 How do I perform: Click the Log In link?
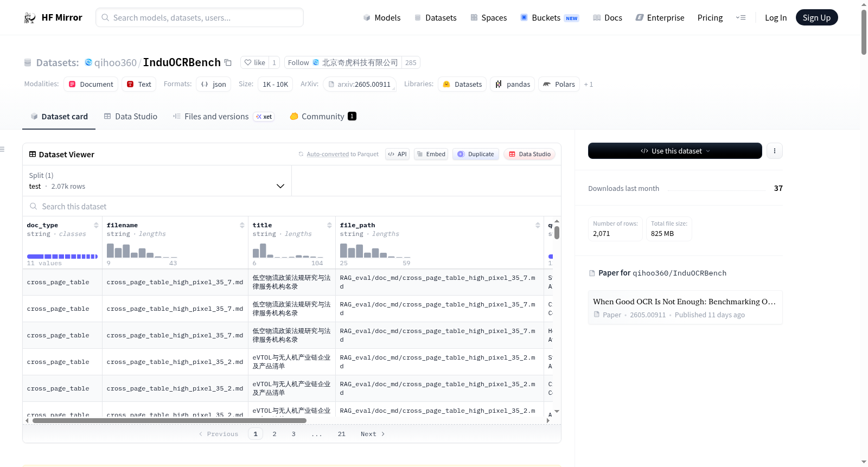click(776, 18)
